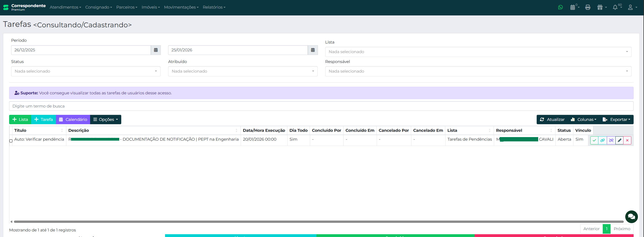
Task: Open the Colunas dropdown
Action: [x=583, y=120]
